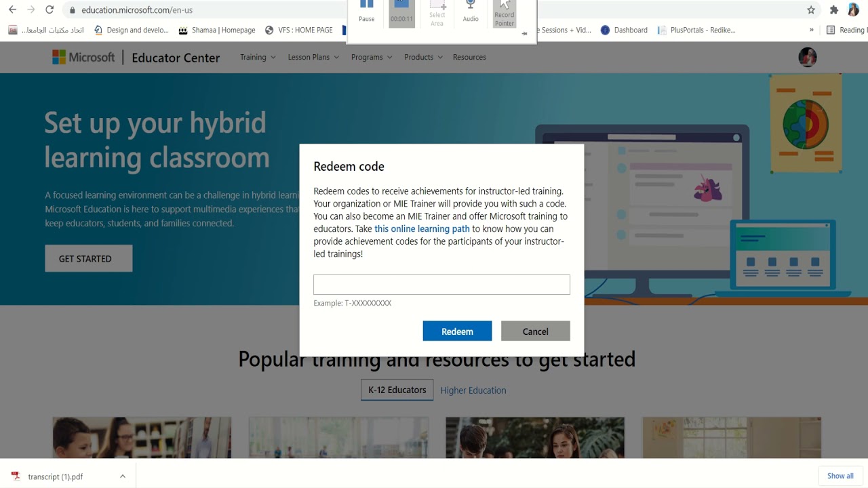This screenshot has width=868, height=488.
Task: Go forward with the browser forward arrow
Action: pos(31,10)
